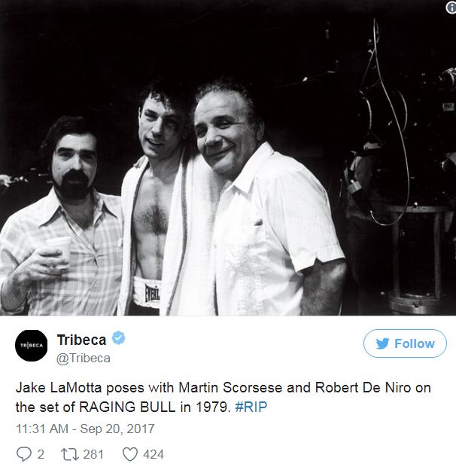Open the black-and-white Raging Bull photo
The height and width of the screenshot is (476, 456).
point(228,158)
